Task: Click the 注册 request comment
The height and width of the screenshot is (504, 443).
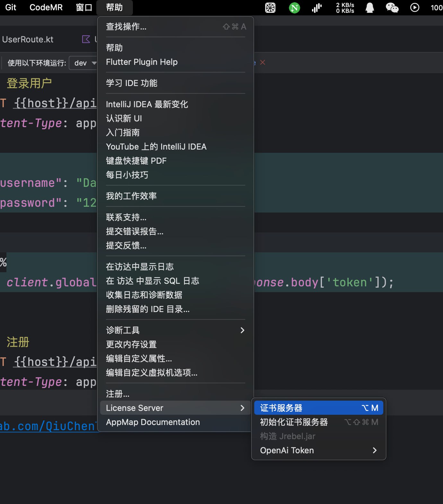Action: (18, 342)
